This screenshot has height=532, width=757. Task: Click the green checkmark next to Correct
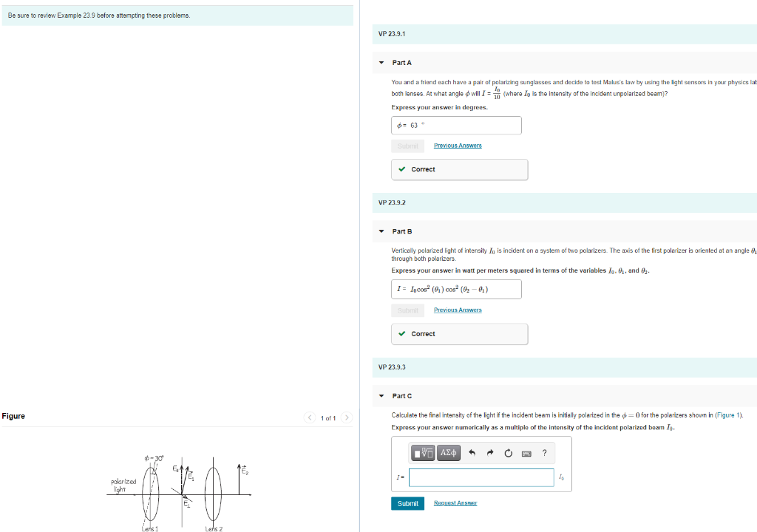[402, 169]
